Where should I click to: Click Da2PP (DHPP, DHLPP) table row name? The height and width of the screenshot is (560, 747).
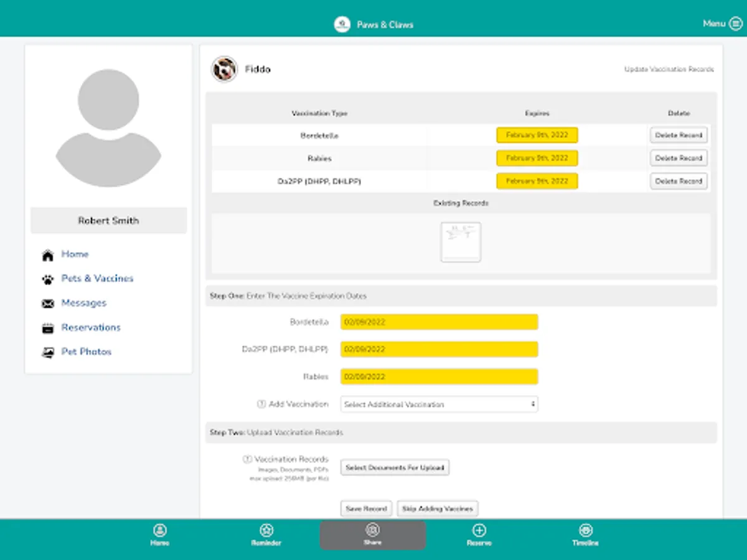pos(319,181)
